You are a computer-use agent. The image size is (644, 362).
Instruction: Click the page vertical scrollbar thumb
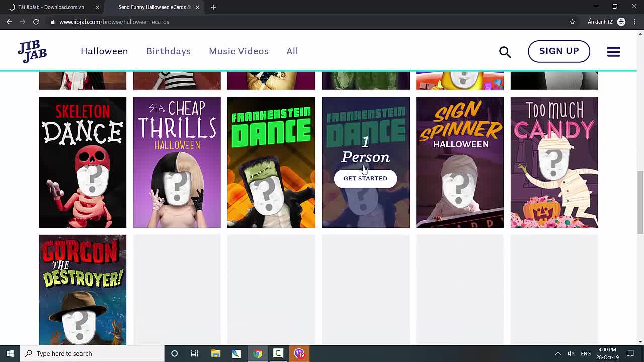click(640, 202)
